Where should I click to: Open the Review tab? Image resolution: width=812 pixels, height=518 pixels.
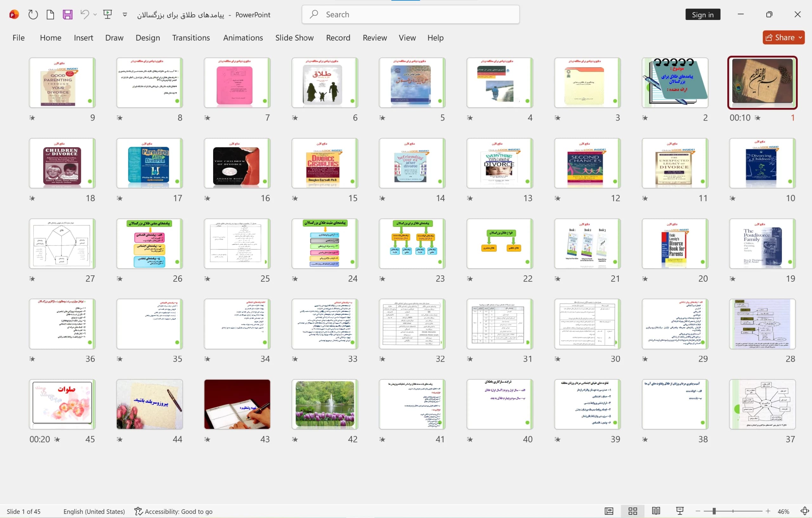coord(375,37)
